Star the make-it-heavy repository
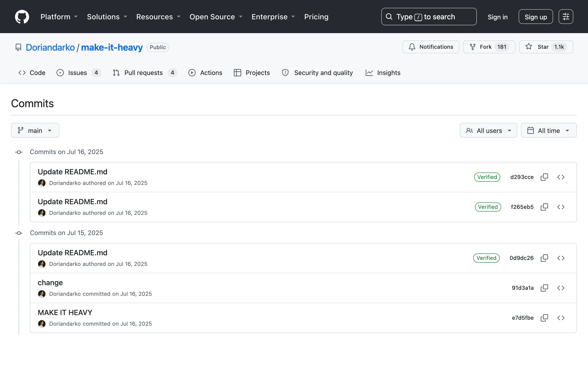588x368 pixels. coord(546,47)
